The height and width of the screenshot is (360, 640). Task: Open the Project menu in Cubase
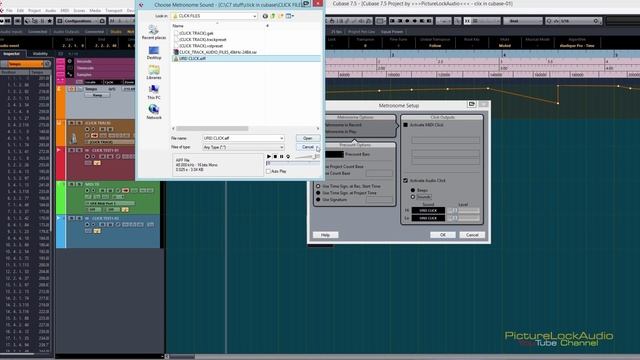[x=34, y=10]
